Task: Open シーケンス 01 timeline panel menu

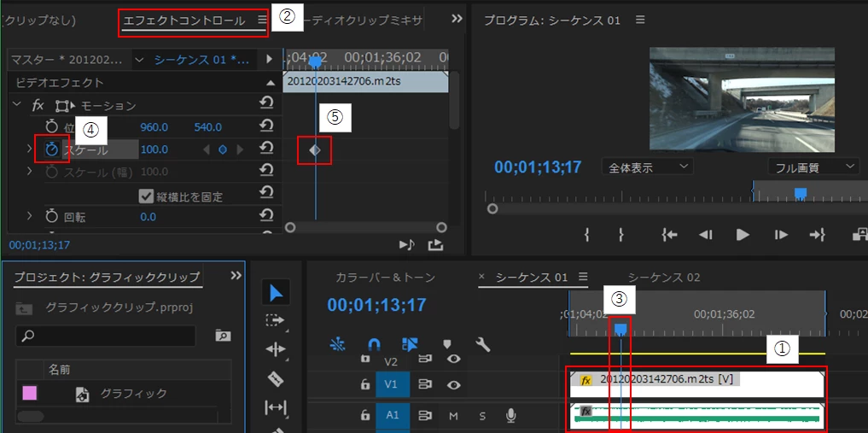Action: tap(582, 277)
